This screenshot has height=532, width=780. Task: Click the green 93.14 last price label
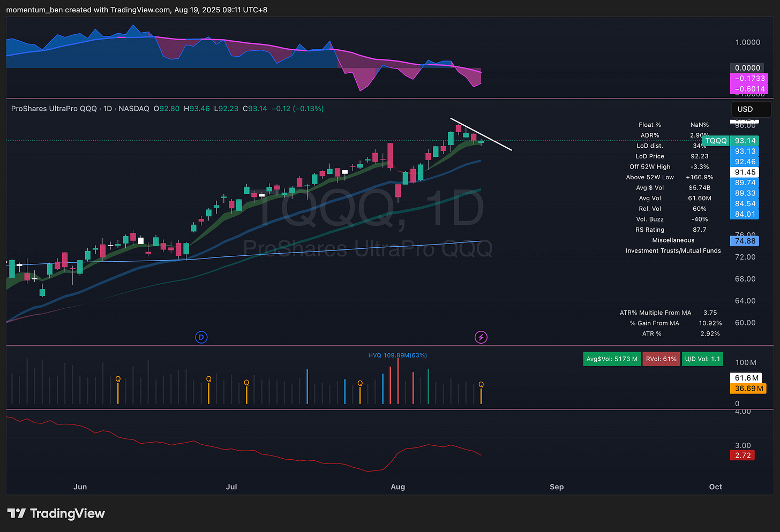pos(745,141)
